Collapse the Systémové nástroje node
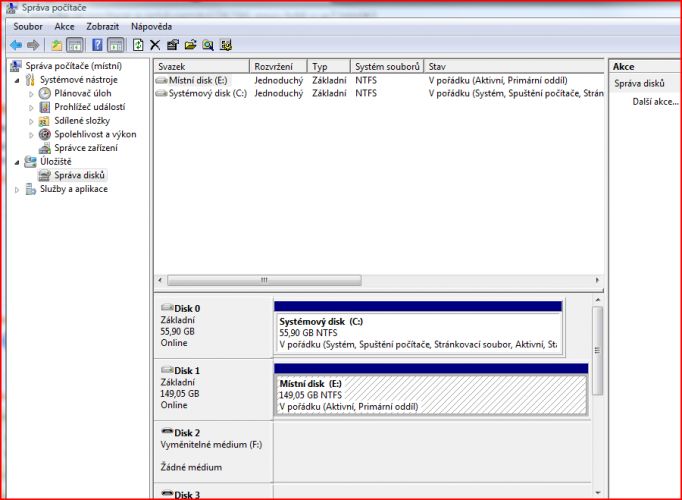The width and height of the screenshot is (682, 500). point(17,80)
